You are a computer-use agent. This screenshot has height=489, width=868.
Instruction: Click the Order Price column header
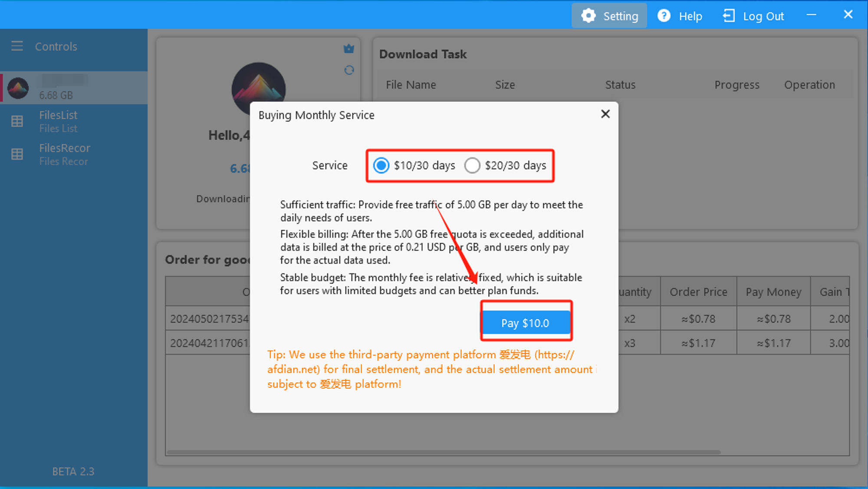tap(698, 292)
